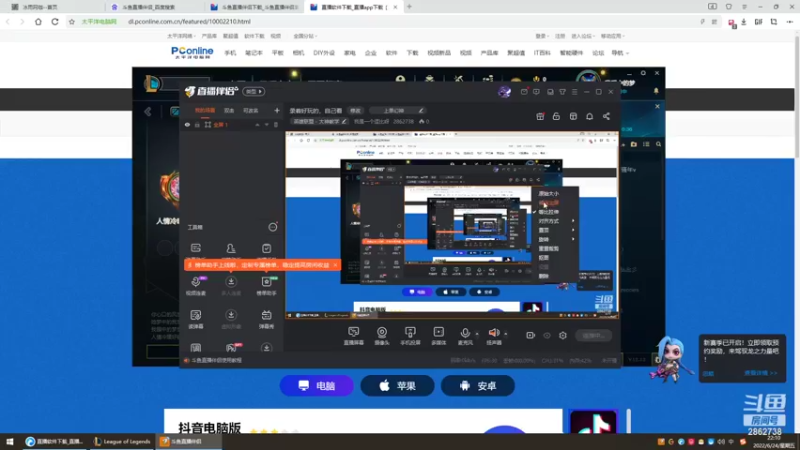The width and height of the screenshot is (800, 450).
Task: Expand the 导航 dropdown in site nav
Action: tap(619, 53)
